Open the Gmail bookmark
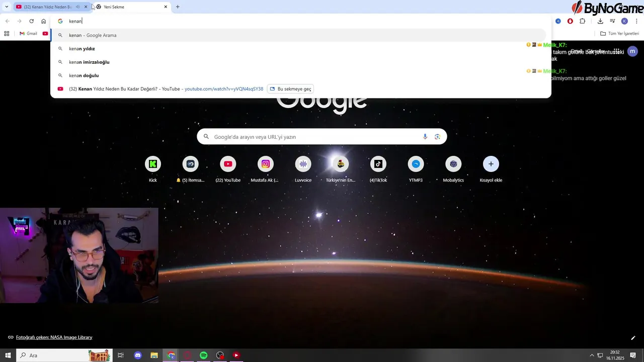This screenshot has width=644, height=362. tap(28, 34)
